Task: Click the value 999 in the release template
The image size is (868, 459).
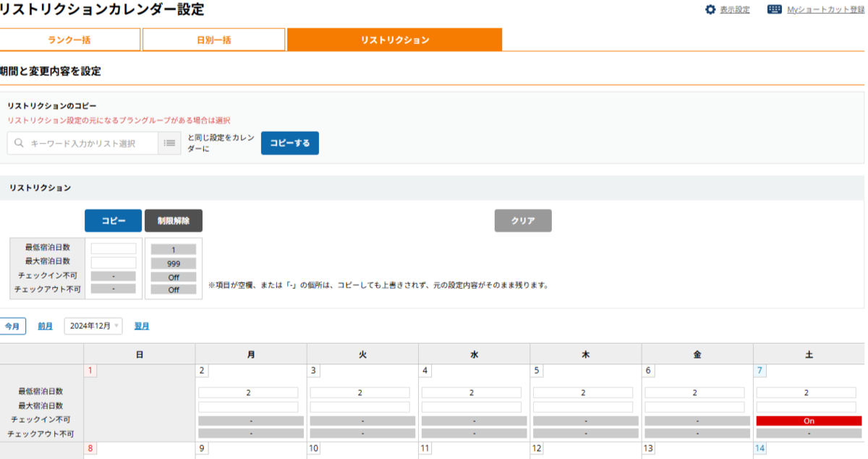Action: pos(174,264)
